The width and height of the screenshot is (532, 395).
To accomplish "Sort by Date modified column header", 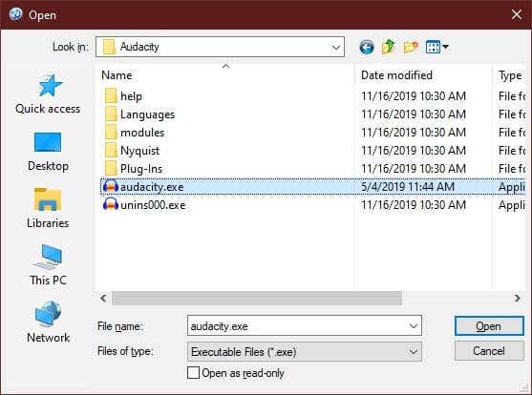I will click(x=396, y=75).
